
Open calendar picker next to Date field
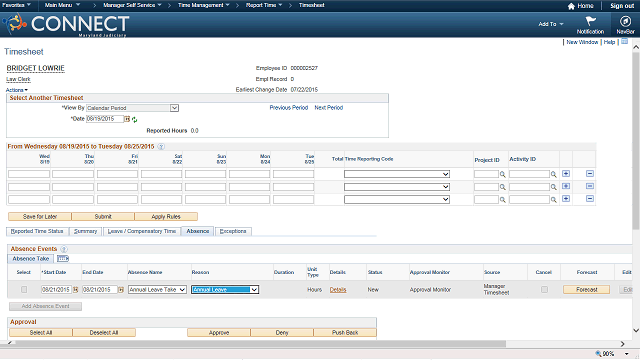[127, 119]
